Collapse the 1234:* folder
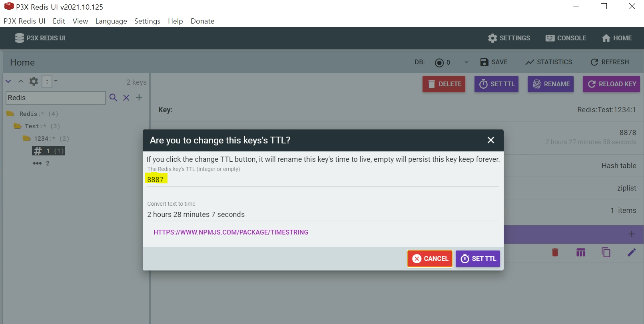Image resolution: width=644 pixels, height=324 pixels. click(46, 139)
